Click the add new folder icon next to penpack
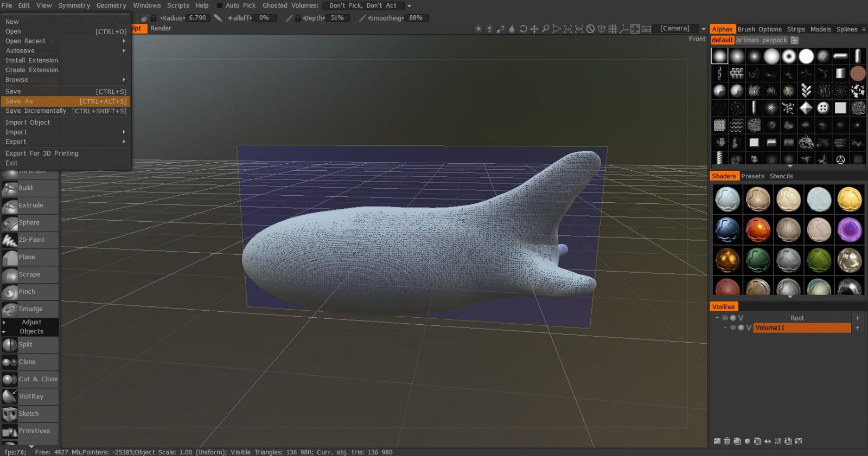 tap(795, 40)
